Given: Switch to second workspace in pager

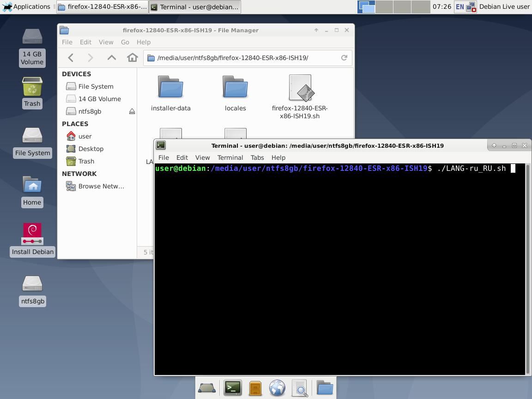Looking at the screenshot, I should [384, 7].
